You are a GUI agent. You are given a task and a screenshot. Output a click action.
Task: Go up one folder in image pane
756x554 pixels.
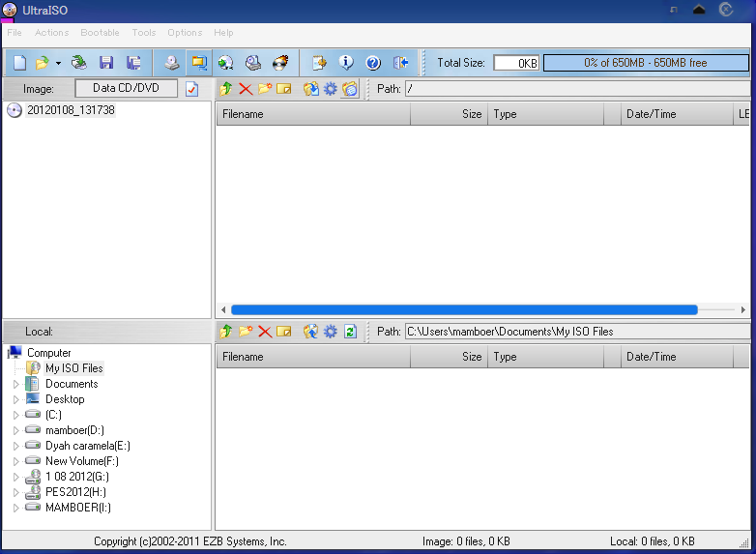click(225, 89)
